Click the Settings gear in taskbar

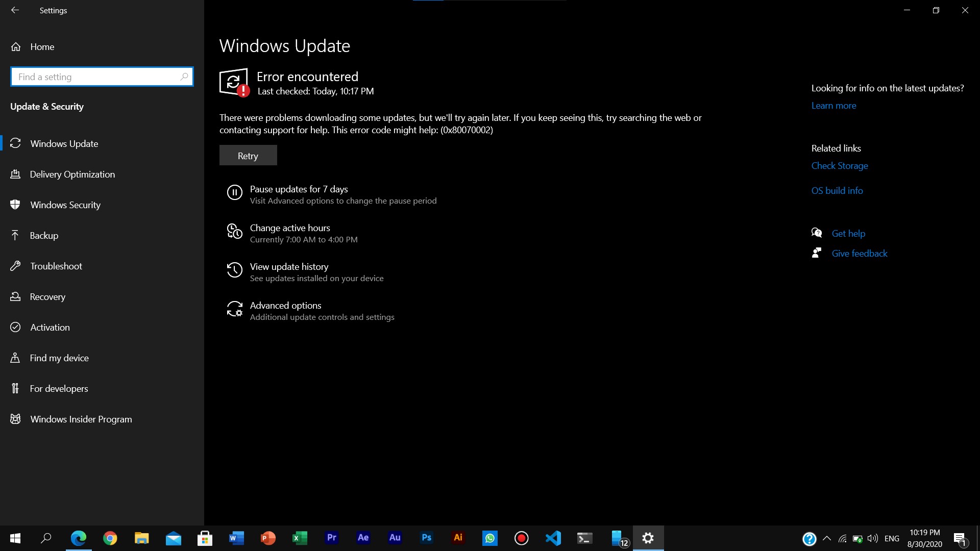(x=648, y=538)
